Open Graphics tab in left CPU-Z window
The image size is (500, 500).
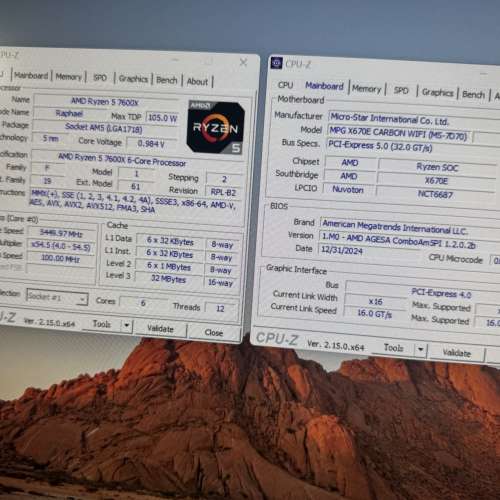click(133, 79)
